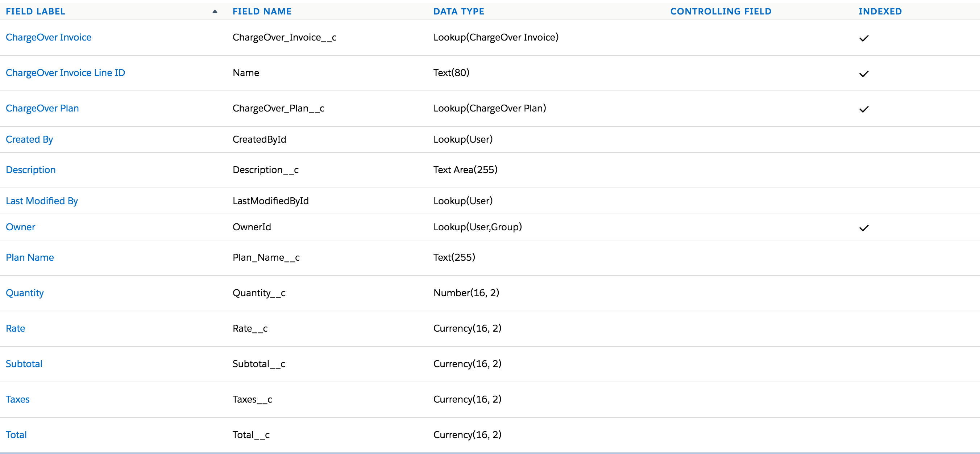980x454 pixels.
Task: Click the LastModifiedById field name
Action: pyautogui.click(x=270, y=201)
